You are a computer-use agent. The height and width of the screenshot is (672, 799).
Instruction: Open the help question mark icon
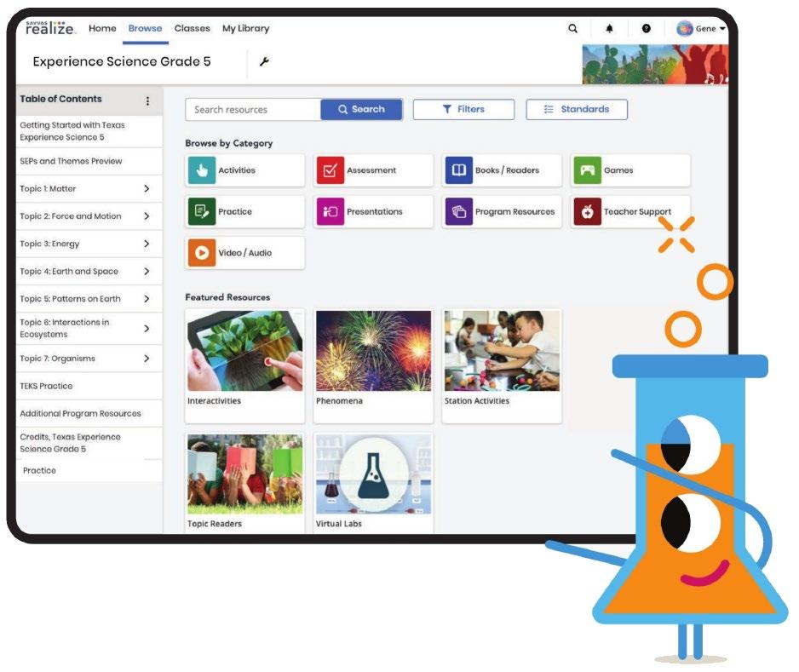(x=646, y=28)
